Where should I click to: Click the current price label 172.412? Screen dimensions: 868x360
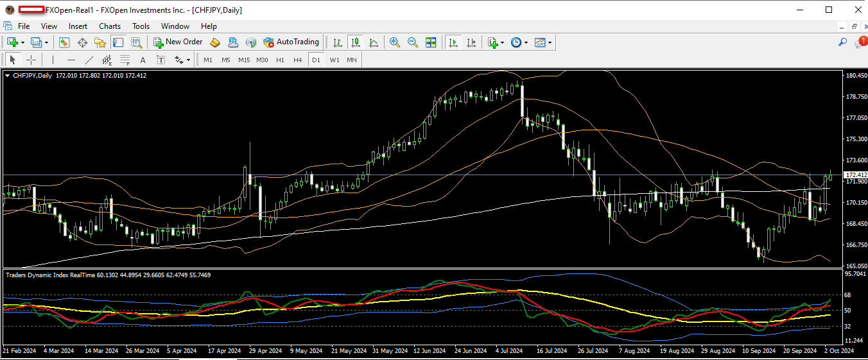coord(855,175)
